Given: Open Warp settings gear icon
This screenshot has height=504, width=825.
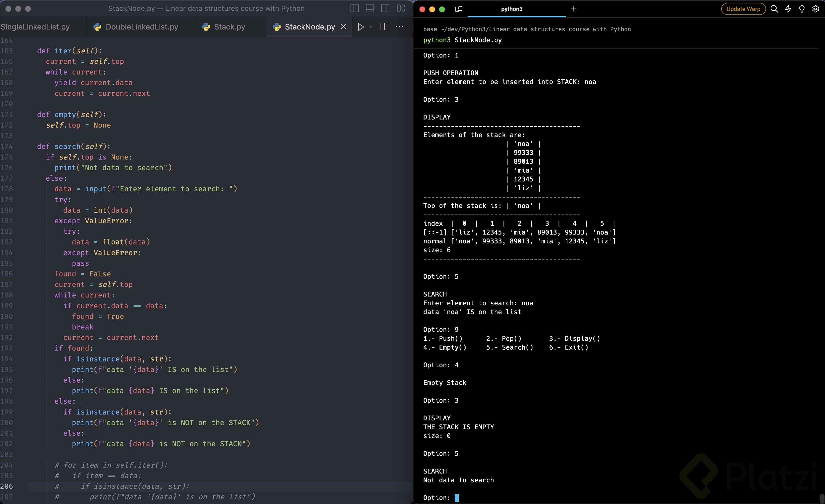Looking at the screenshot, I should (816, 9).
